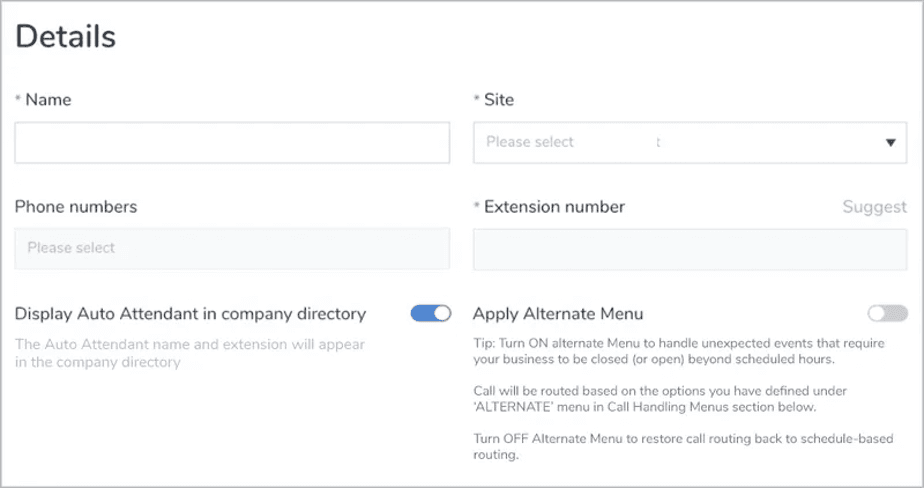Image resolution: width=924 pixels, height=488 pixels.
Task: Click the required asterisk beside Site
Action: point(477,101)
